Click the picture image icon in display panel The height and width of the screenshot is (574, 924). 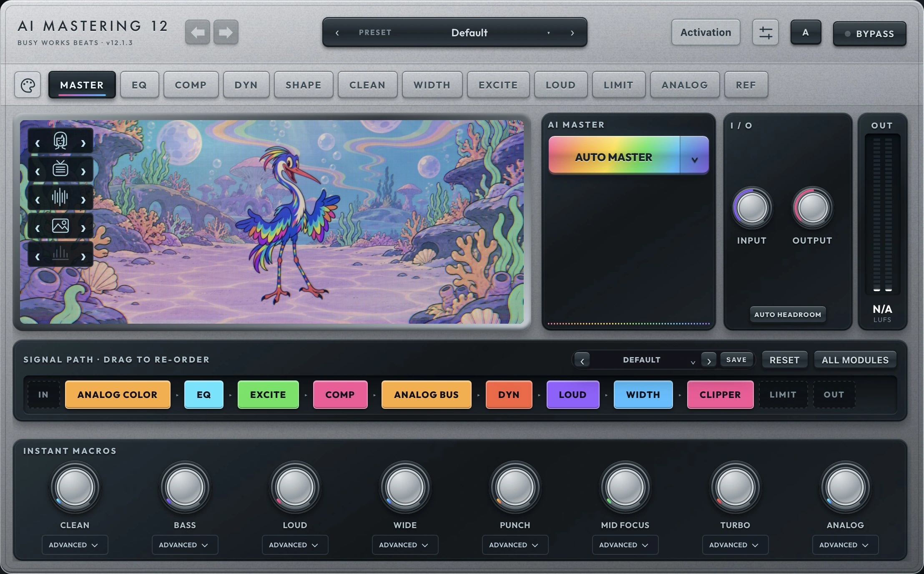[60, 226]
